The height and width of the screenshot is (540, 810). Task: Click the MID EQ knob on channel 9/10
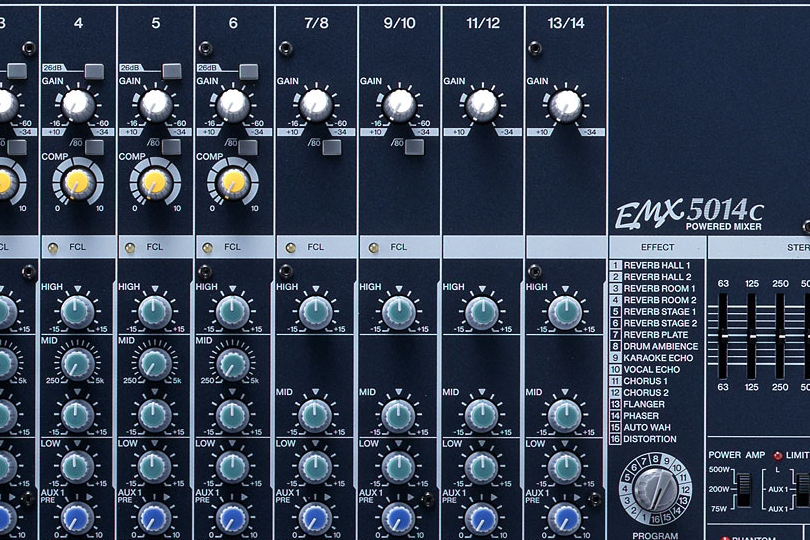399,415
